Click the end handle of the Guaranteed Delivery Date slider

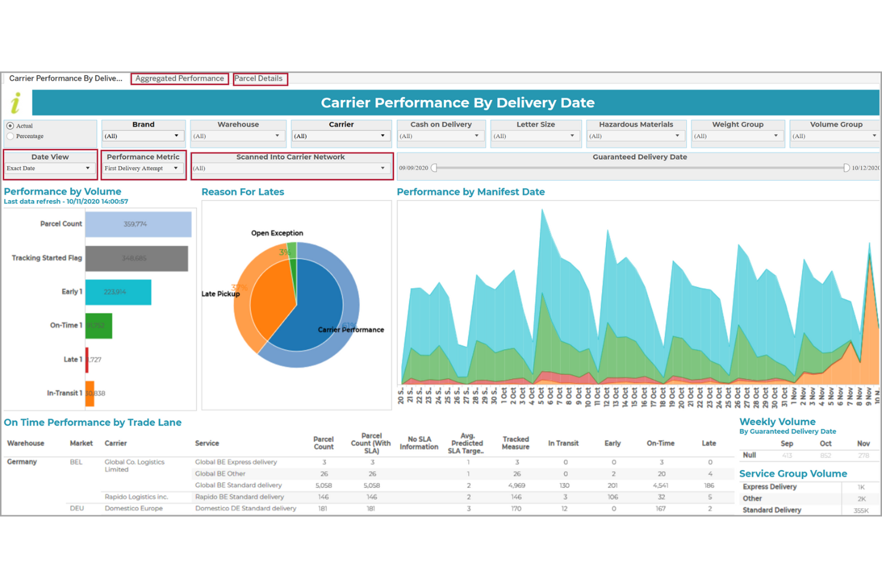click(x=846, y=168)
